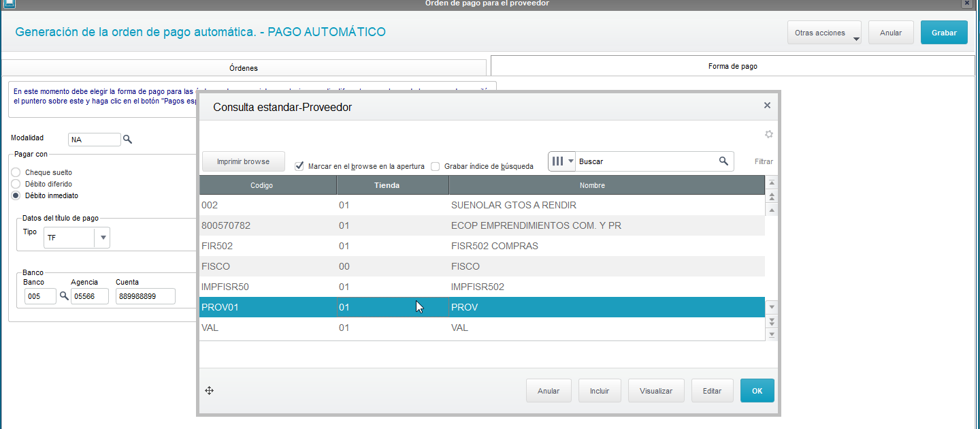
Task: Select the FIR502 supplier row
Action: tap(482, 246)
